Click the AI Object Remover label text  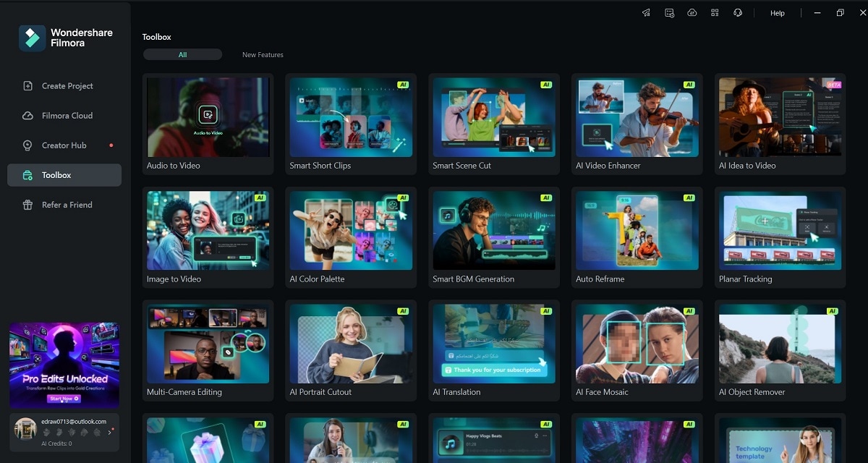tap(752, 392)
